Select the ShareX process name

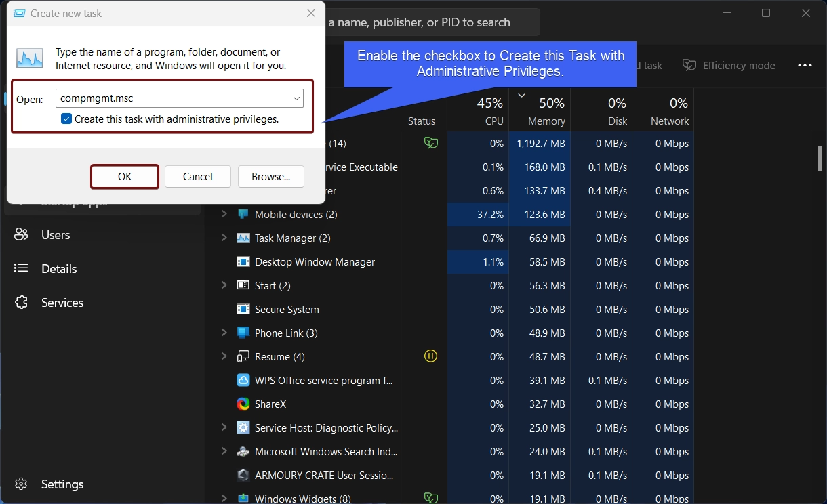270,404
